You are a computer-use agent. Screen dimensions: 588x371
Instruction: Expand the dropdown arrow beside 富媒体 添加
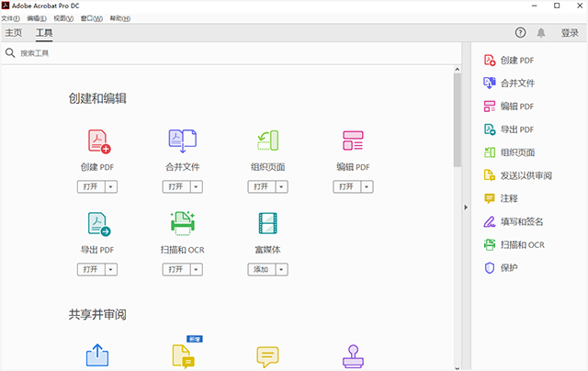point(282,269)
